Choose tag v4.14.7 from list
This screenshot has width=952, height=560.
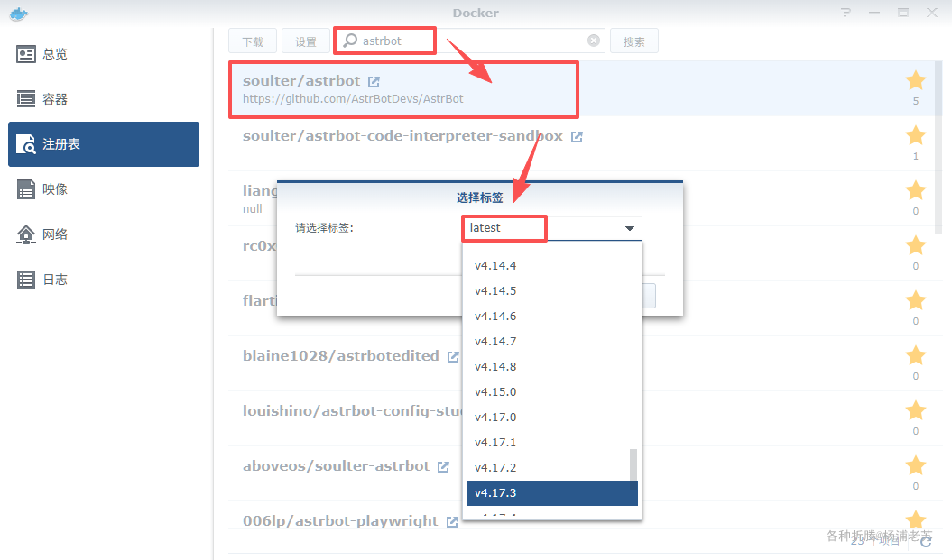[x=552, y=342]
